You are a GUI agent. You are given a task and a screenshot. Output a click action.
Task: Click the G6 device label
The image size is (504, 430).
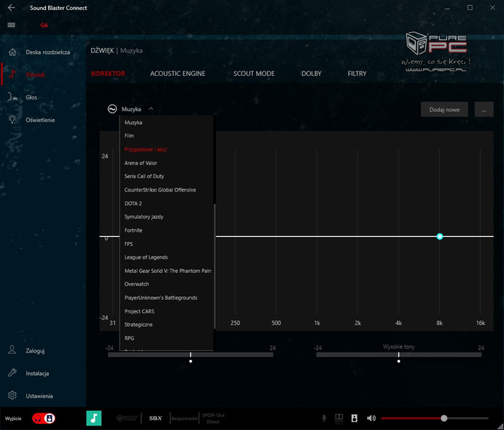[44, 25]
